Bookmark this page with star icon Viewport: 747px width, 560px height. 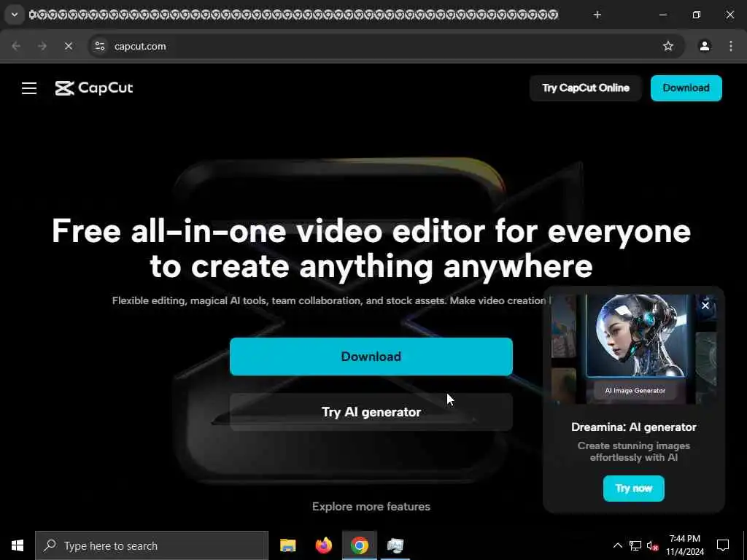[x=668, y=46]
